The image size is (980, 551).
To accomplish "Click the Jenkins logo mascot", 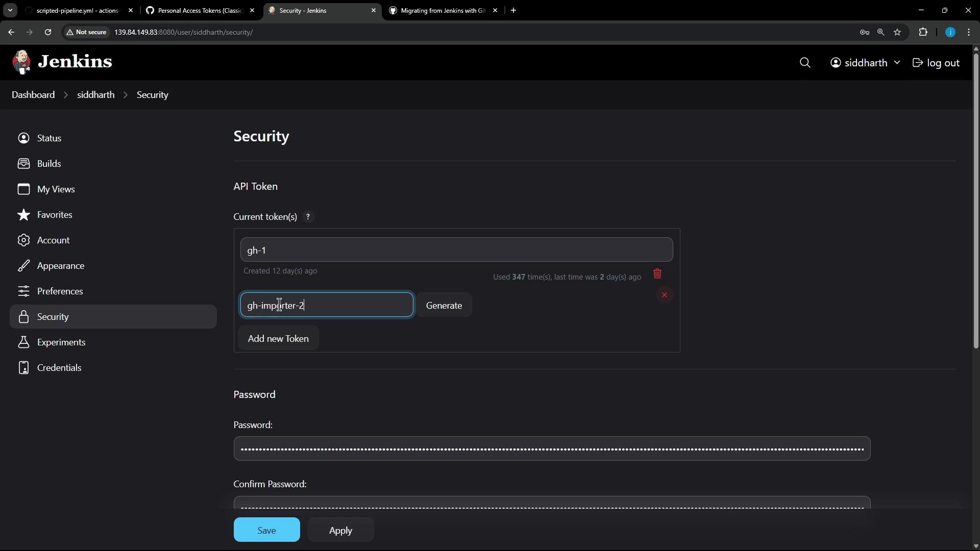I will [x=21, y=62].
